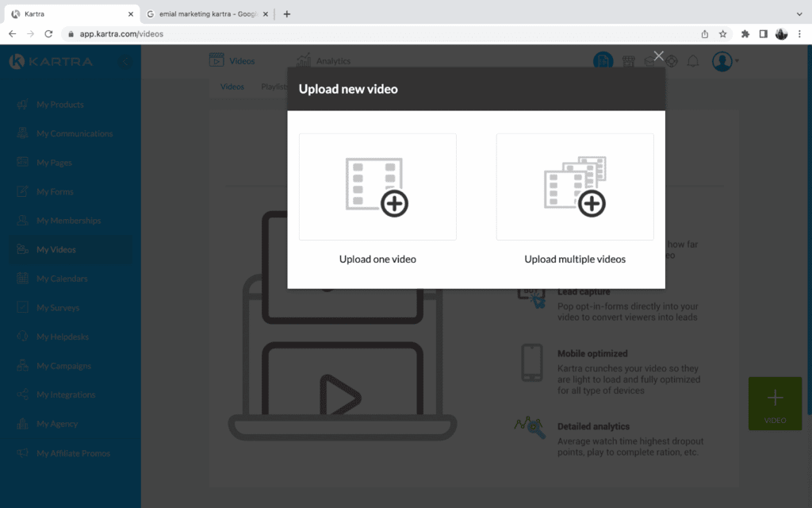
Task: Open My Forms icon in sidebar
Action: 22,191
